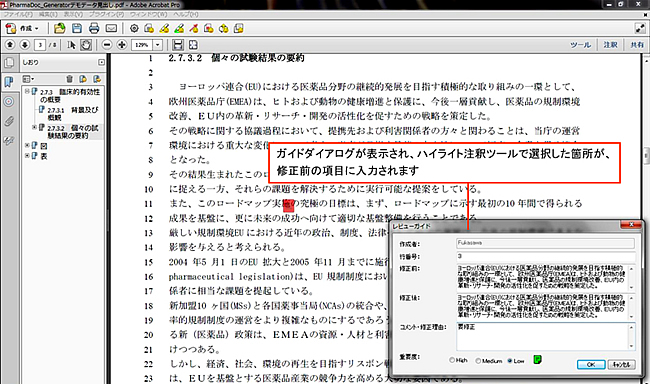Screen dimensions: 650x384
Task: Open the ウィンドウ(W) menu
Action: 149,15
